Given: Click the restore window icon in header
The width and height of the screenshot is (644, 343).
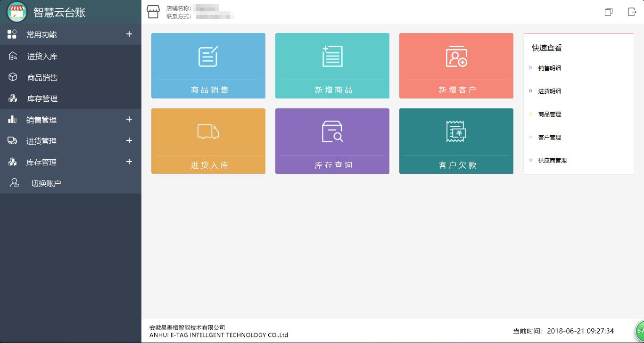Looking at the screenshot, I should click(x=609, y=12).
